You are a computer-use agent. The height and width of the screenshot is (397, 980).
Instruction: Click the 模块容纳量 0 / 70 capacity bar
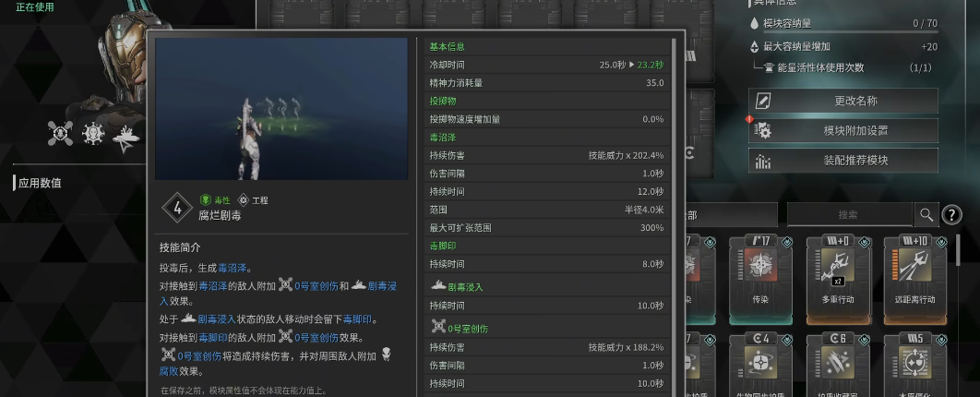(850, 32)
